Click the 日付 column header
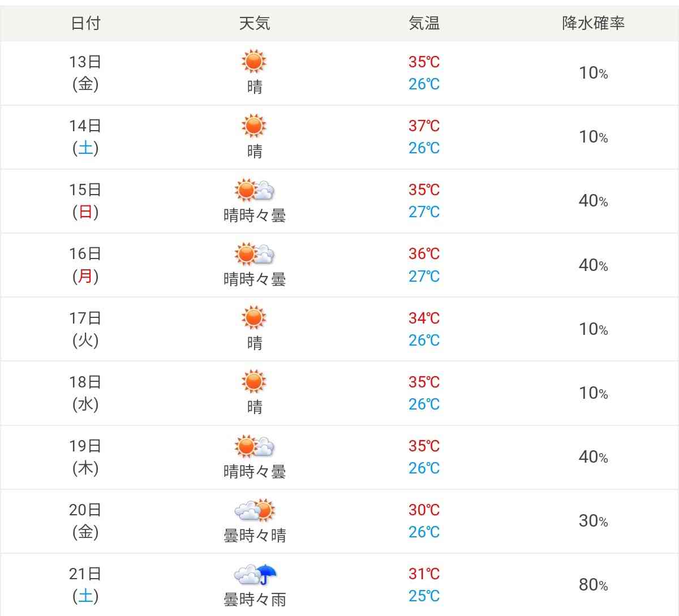The width and height of the screenshot is (679, 616). point(85,23)
